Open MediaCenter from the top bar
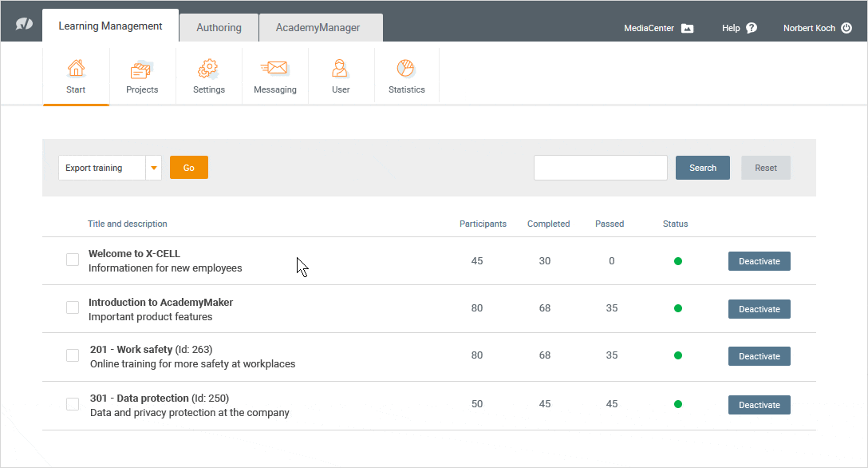 [649, 28]
